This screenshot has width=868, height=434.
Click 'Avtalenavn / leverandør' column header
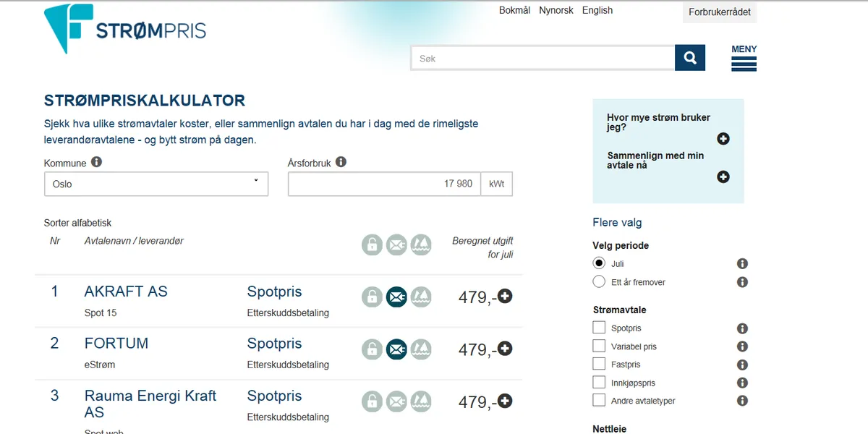[x=134, y=241]
